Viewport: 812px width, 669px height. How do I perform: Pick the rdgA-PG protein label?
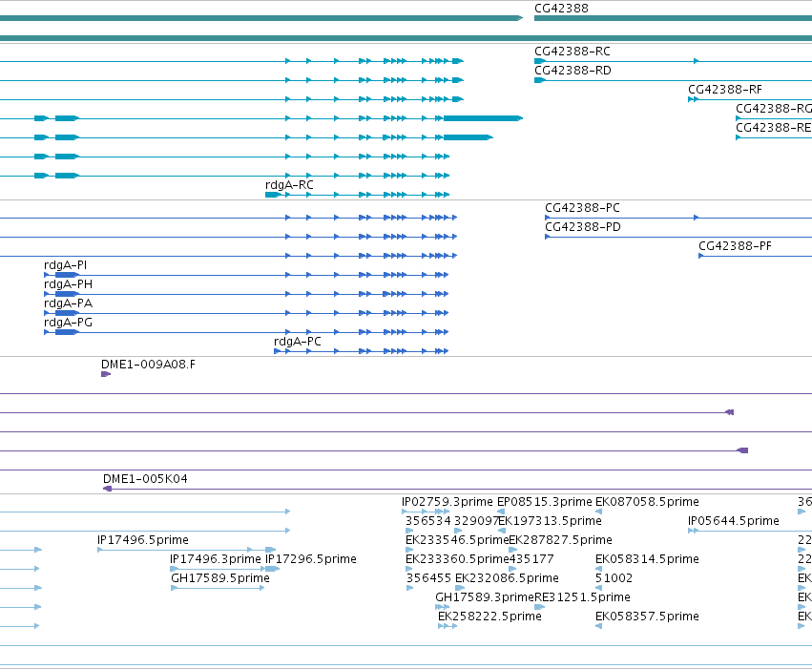pos(69,323)
